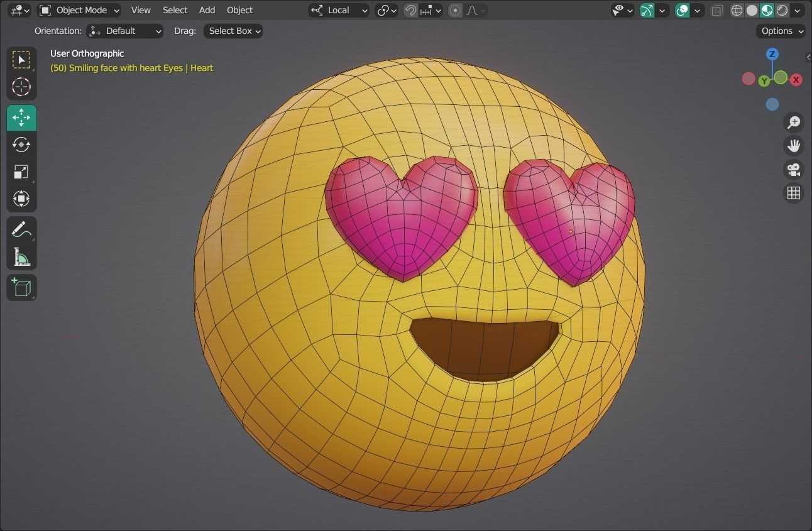Screen dimensions: 812x531
Task: Open the pivot point dropdown
Action: (x=387, y=10)
